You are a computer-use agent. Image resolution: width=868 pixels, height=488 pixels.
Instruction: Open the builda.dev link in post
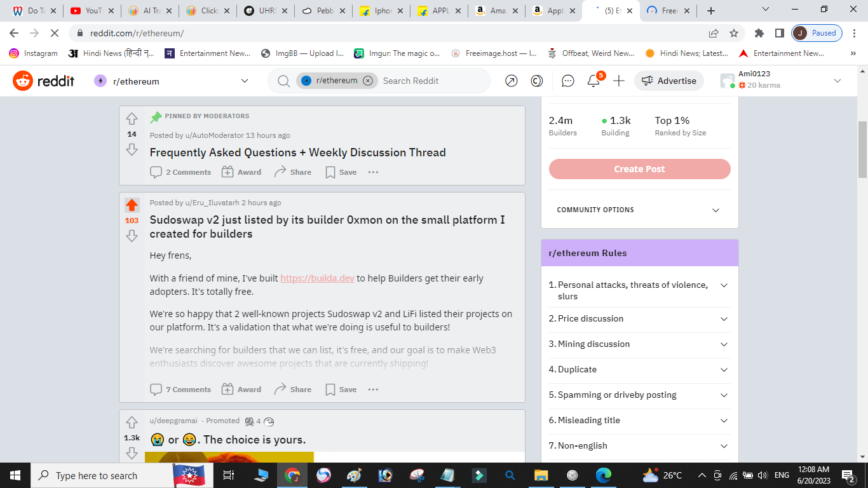point(317,278)
